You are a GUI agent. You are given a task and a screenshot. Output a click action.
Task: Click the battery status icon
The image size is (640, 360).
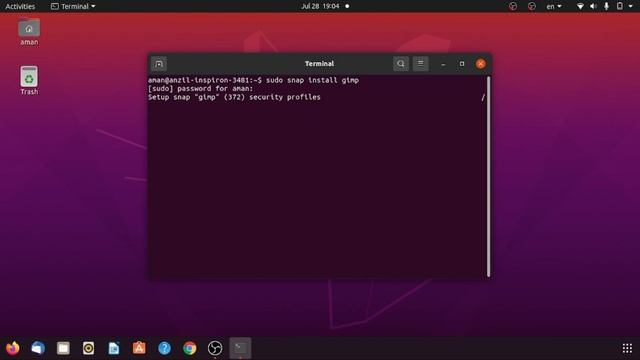620,6
